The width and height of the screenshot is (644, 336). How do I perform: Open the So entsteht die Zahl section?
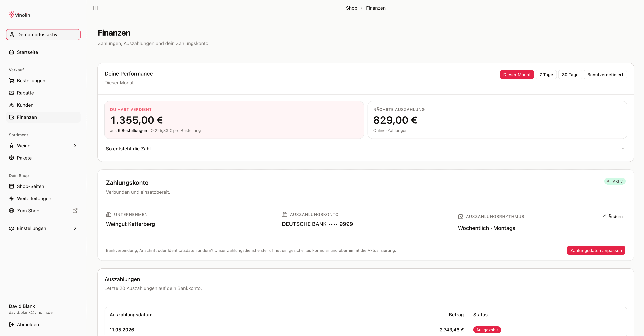(x=365, y=149)
